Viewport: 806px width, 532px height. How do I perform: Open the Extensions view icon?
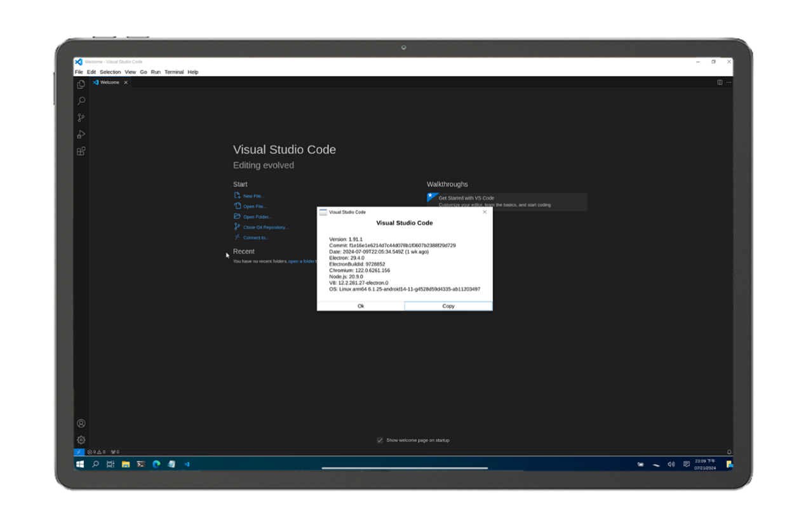tap(81, 151)
